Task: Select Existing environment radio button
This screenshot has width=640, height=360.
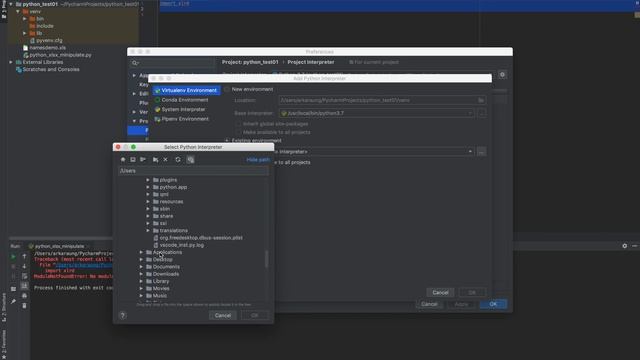Action: coord(227,140)
